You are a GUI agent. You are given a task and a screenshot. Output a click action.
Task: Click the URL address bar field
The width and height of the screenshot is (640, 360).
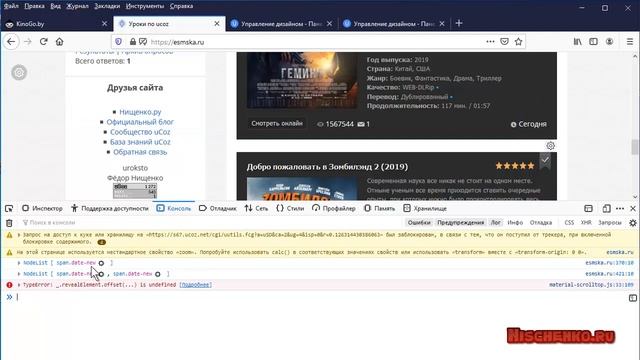316,42
